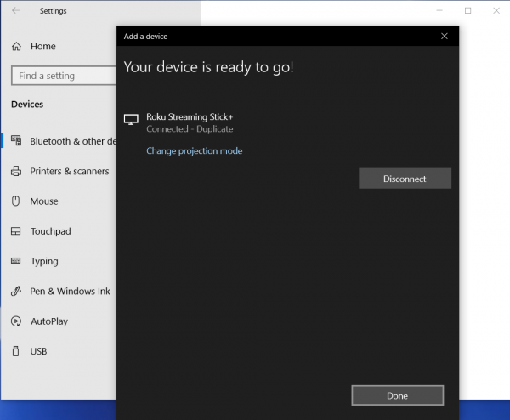
Task: Click the Bluetooth & other devices icon
Action: [x=16, y=140]
